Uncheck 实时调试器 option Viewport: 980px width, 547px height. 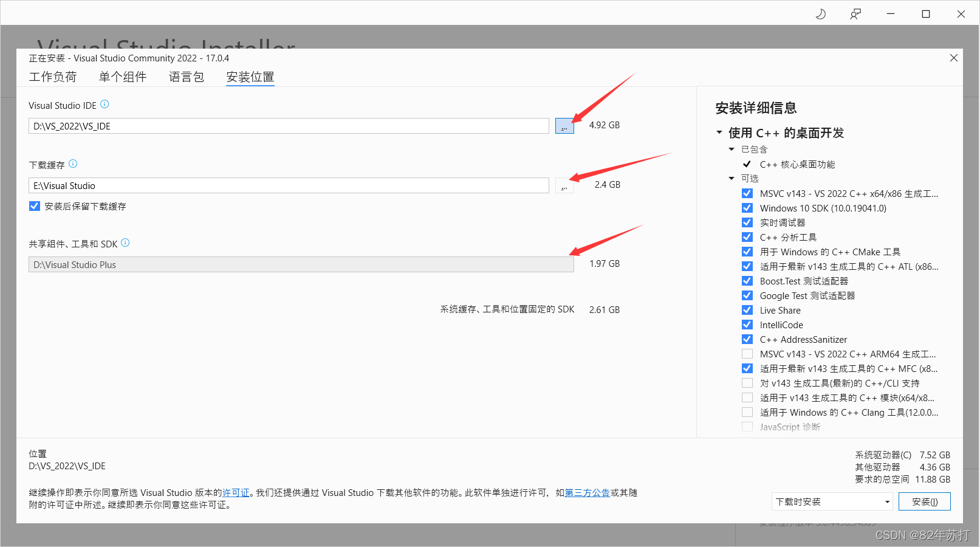tap(747, 222)
